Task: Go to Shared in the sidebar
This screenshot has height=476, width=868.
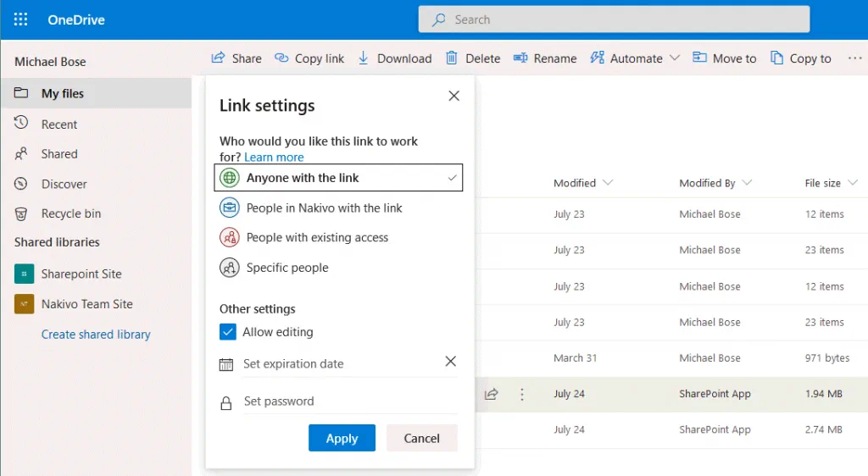Action: click(59, 154)
